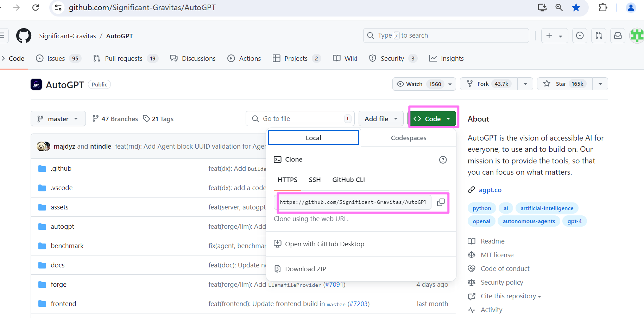Click Download ZIP

[305, 269]
